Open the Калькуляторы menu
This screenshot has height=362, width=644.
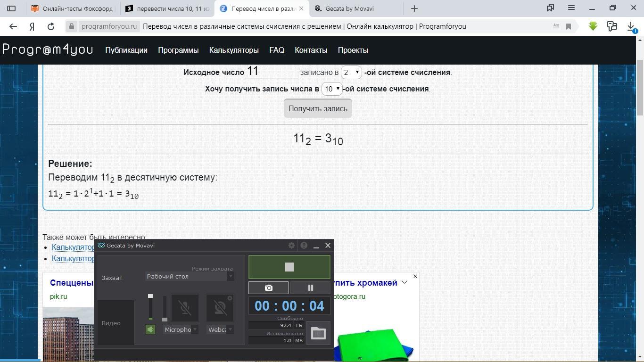pos(234,50)
